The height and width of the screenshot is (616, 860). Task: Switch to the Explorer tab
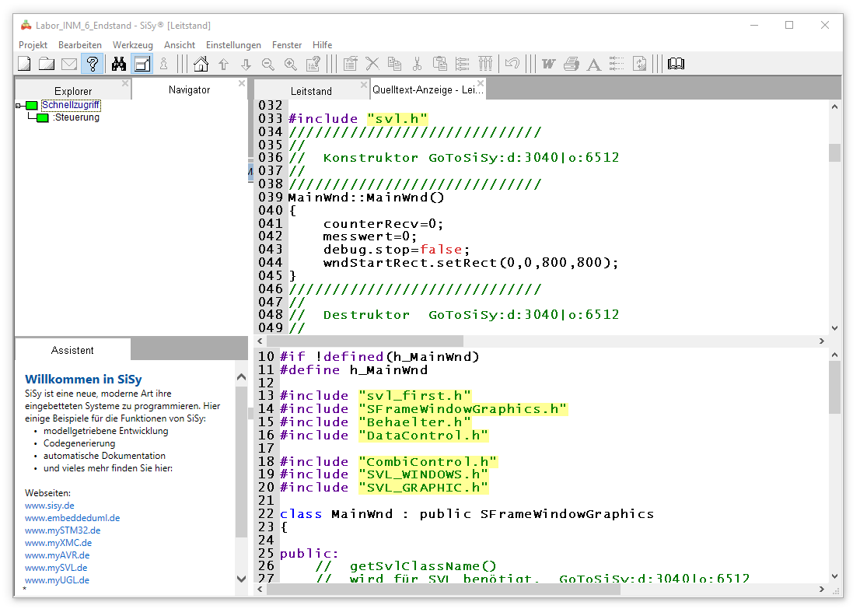click(x=73, y=91)
